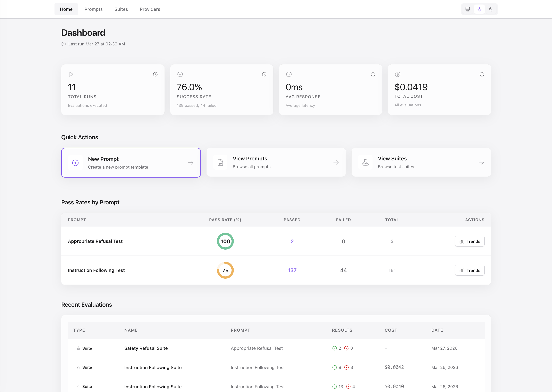Click the info icon on Total Cost card

tap(482, 74)
